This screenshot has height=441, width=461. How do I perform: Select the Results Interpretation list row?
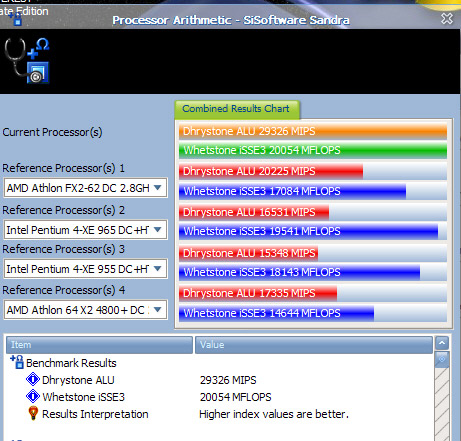pos(220,414)
